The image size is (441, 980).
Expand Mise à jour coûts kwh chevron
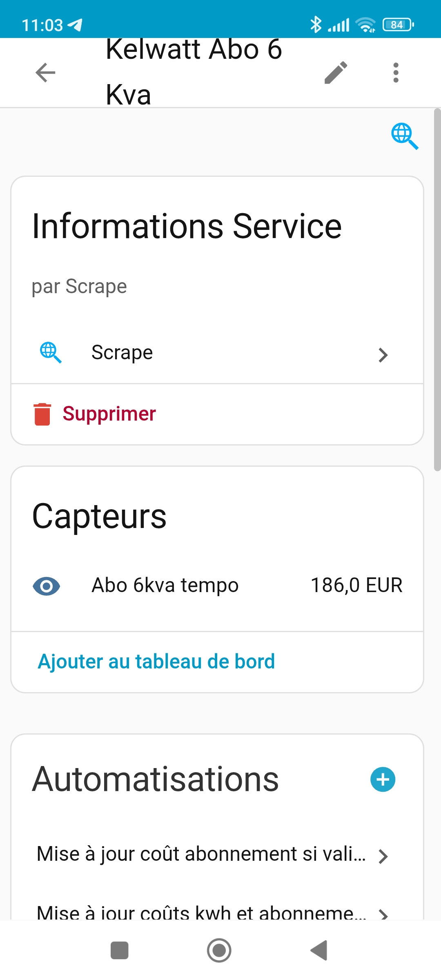pyautogui.click(x=383, y=914)
